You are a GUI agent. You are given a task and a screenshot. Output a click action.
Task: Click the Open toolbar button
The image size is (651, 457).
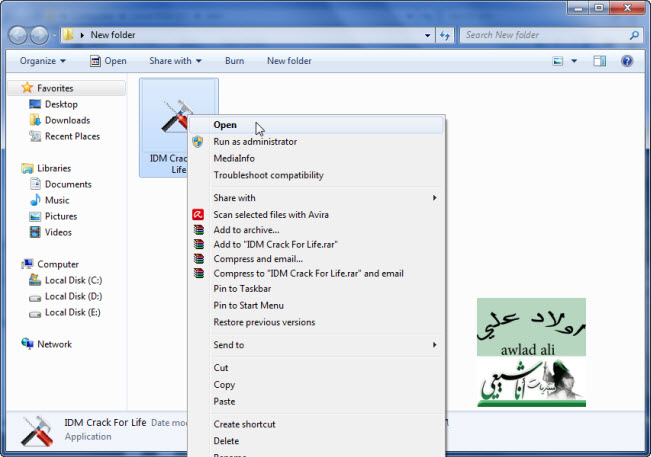tap(108, 61)
